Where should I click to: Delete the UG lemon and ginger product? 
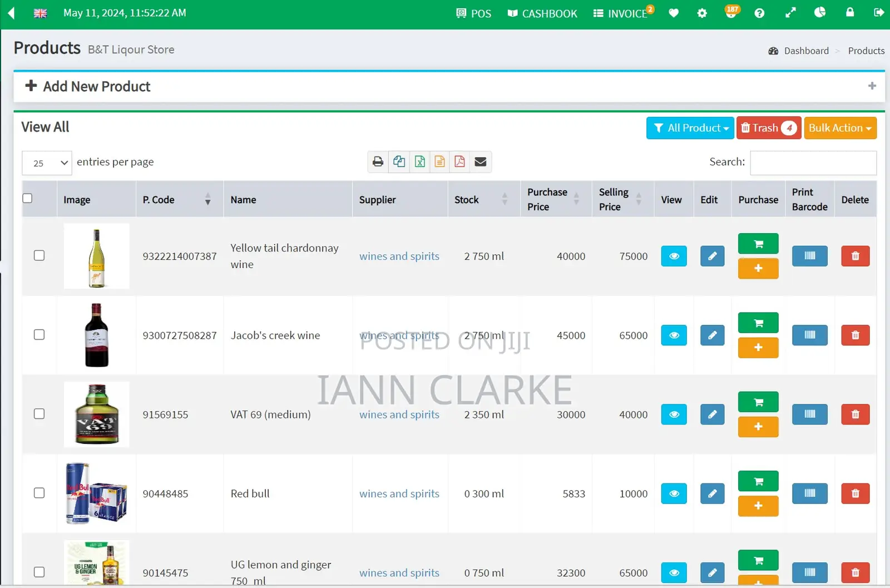click(x=855, y=572)
